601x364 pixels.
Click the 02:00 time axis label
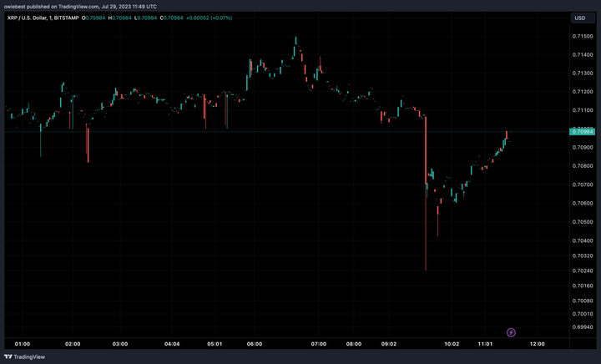pyautogui.click(x=73, y=344)
